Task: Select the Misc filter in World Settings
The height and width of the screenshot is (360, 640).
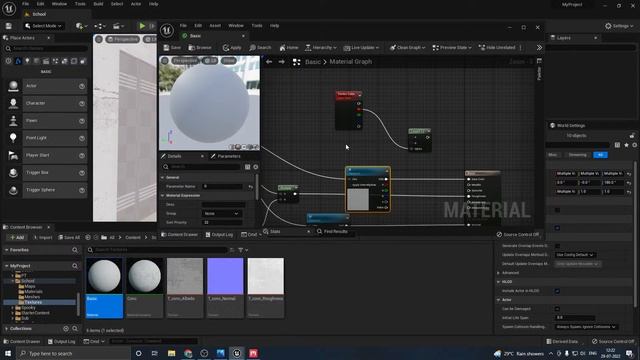Action: click(553, 155)
